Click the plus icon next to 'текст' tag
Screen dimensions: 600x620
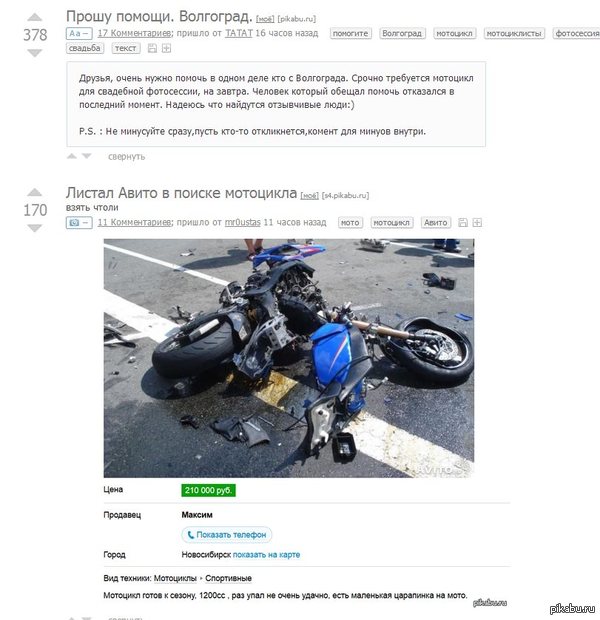coord(167,48)
